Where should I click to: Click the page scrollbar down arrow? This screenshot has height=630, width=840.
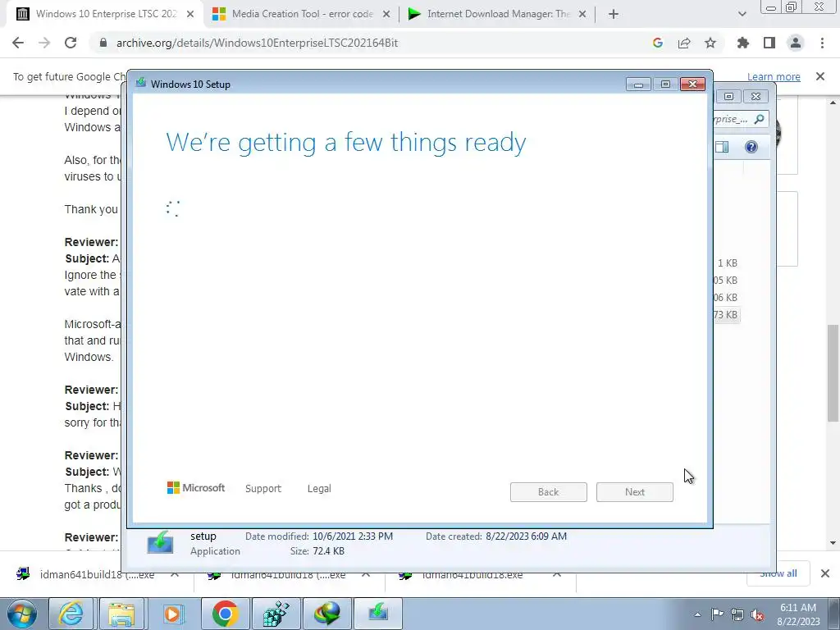(833, 543)
